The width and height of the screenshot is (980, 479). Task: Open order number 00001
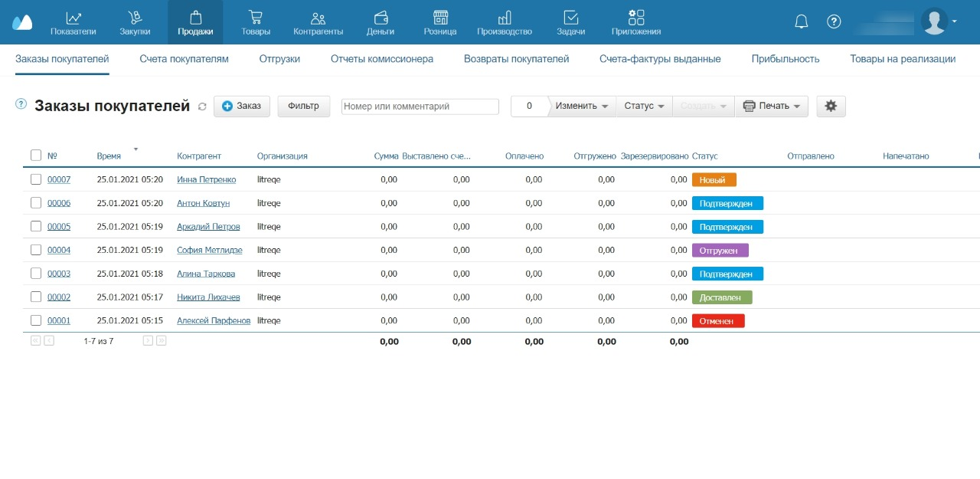(59, 320)
